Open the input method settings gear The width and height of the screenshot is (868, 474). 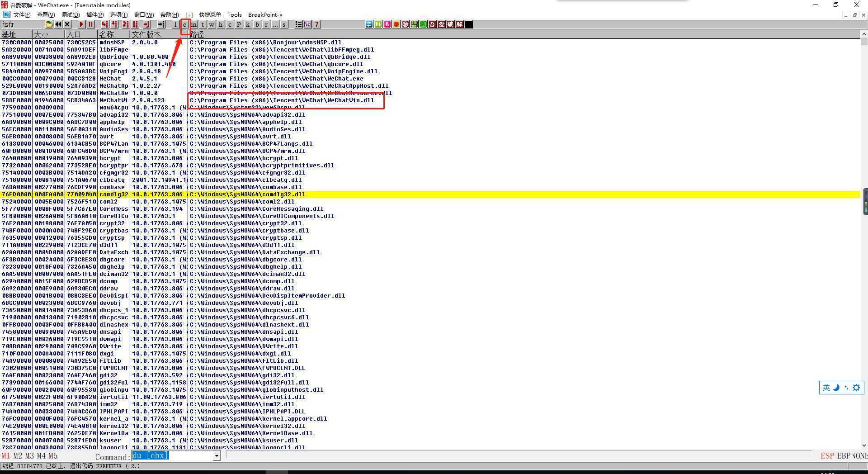point(856,388)
